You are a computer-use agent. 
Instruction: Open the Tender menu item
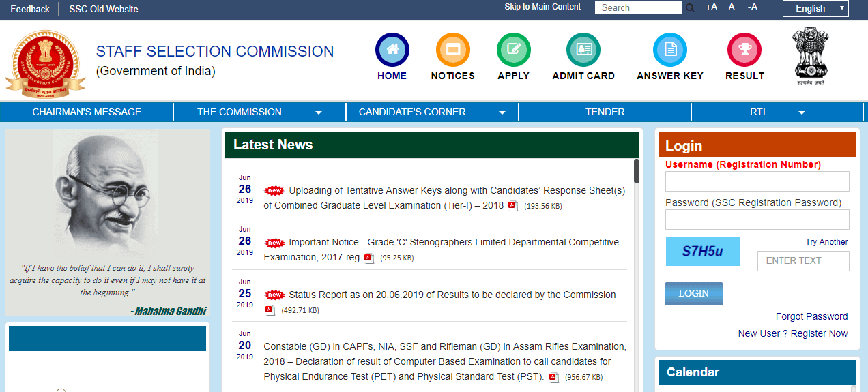point(605,112)
